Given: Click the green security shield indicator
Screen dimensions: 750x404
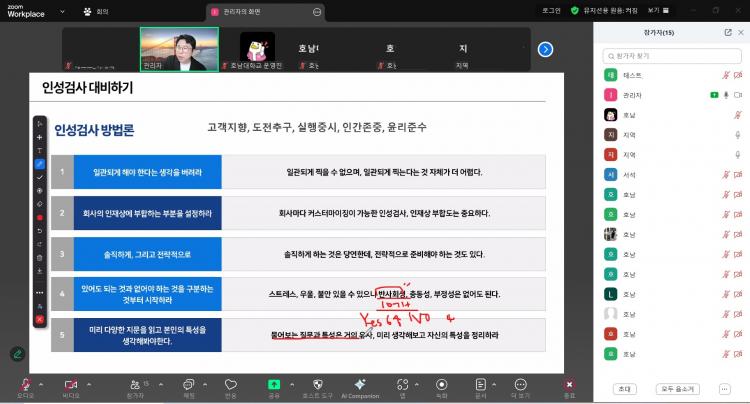Looking at the screenshot, I should point(575,11).
